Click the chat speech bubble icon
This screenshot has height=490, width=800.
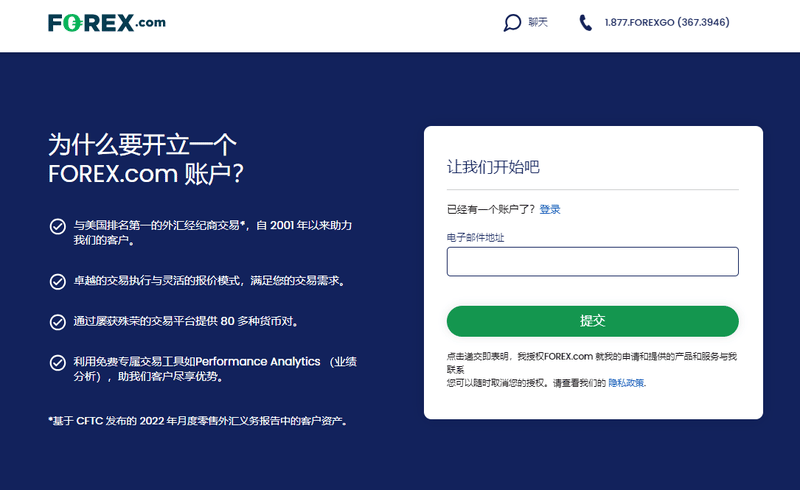512,22
